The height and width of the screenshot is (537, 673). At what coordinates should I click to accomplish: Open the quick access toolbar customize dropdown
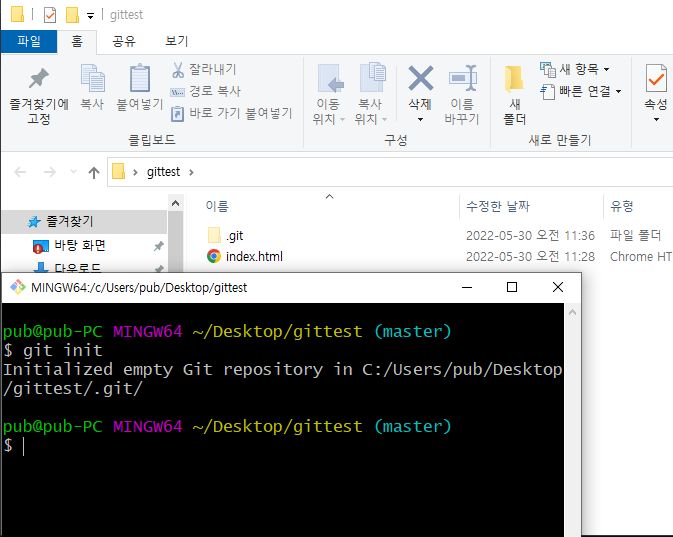point(90,16)
